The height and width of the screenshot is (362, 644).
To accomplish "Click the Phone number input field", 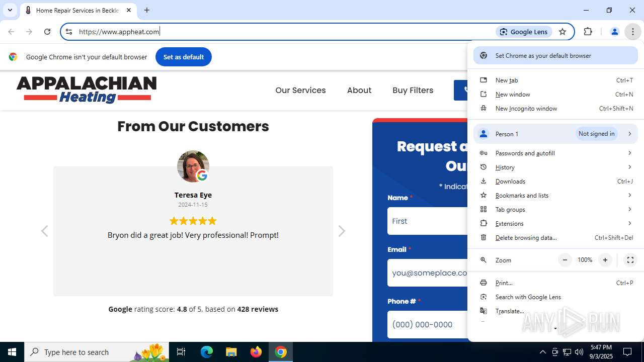I will coord(428,325).
